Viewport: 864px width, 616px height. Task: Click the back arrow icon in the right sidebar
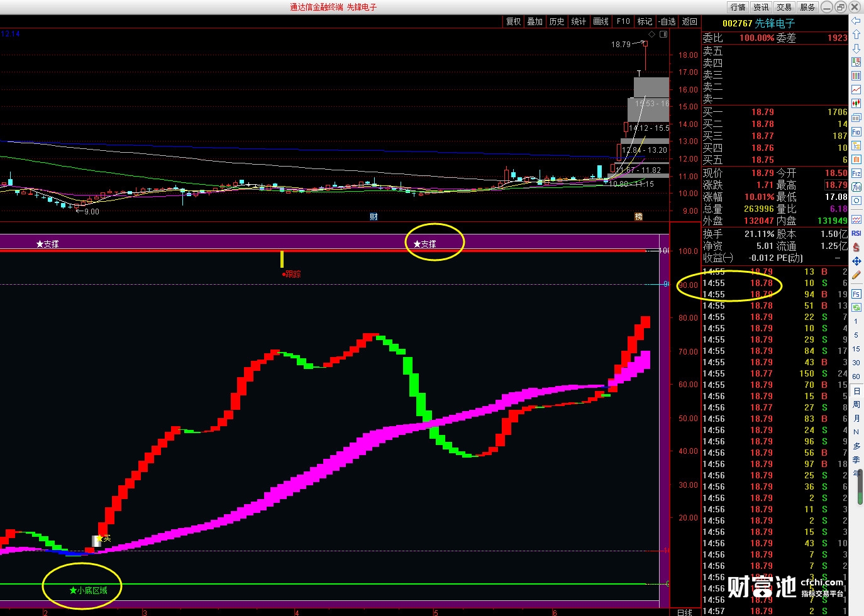[856, 21]
